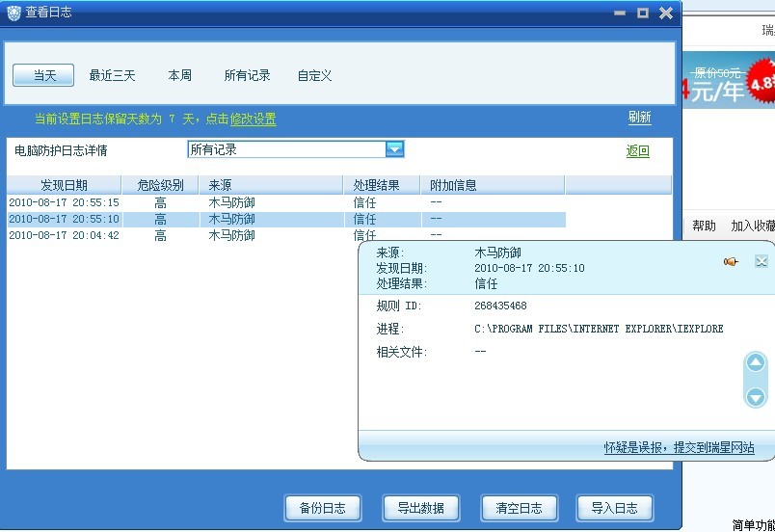The height and width of the screenshot is (532, 775).
Task: Minimize the 查看日志 window
Action: pyautogui.click(x=620, y=13)
